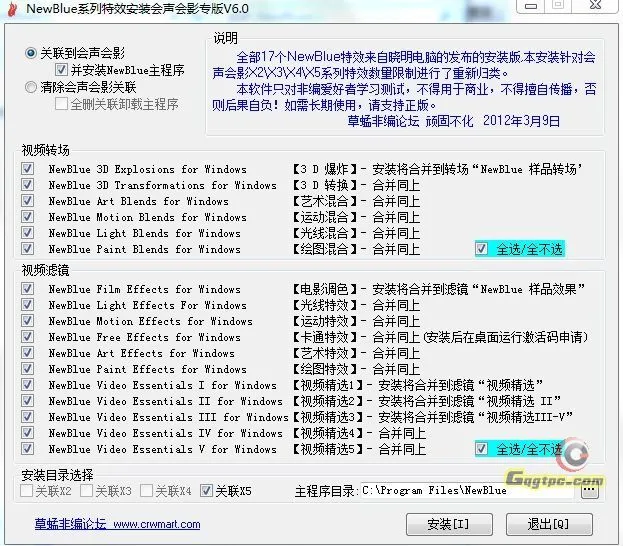
Task: Uncheck NewBlue Video Essentials II for Windows
Action: (27, 401)
